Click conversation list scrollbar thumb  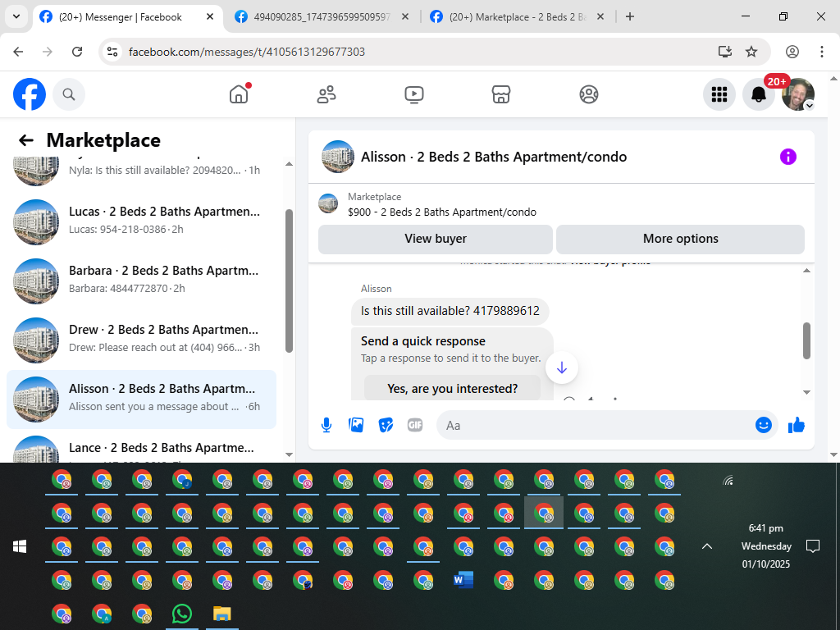[x=290, y=281]
